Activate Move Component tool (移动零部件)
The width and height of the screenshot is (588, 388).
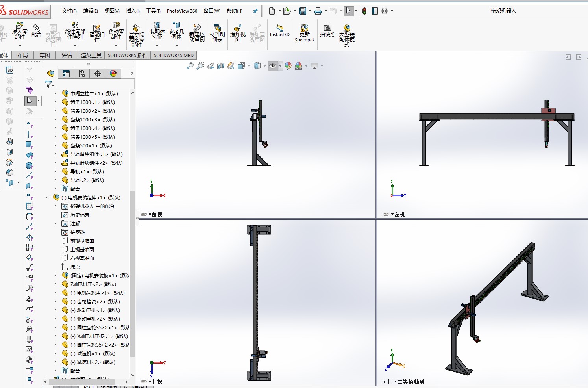click(x=116, y=31)
